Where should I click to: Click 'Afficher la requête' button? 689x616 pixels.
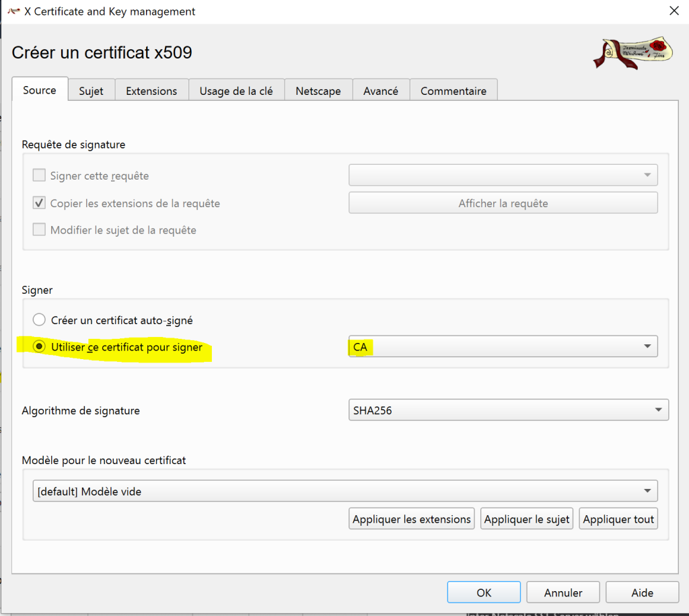[503, 203]
